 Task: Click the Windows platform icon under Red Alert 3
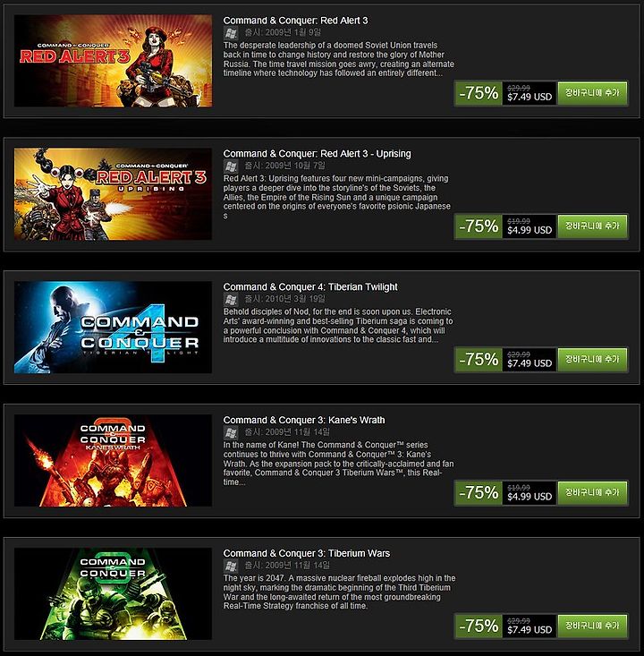(x=231, y=32)
